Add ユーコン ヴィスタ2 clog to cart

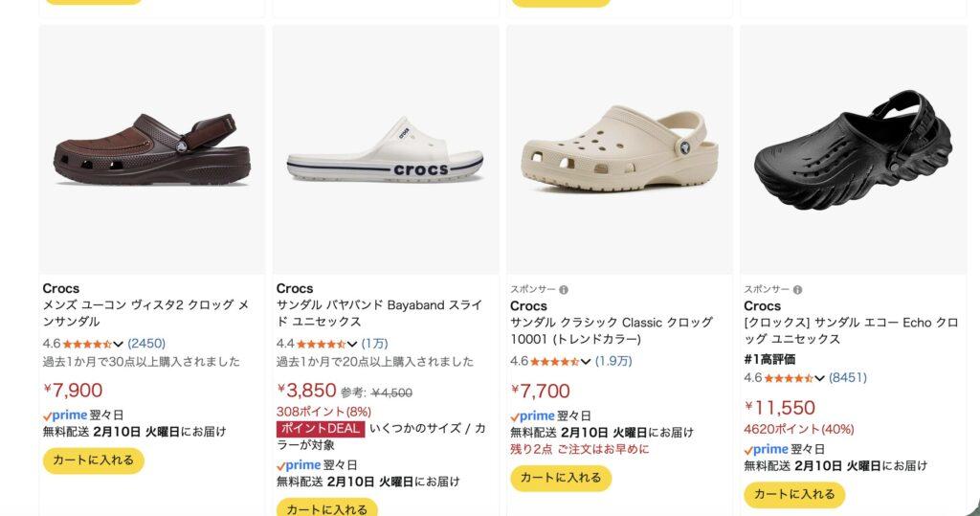[93, 460]
